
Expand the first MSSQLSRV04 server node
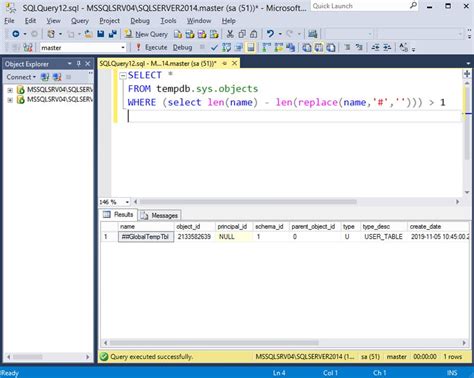pyautogui.click(x=10, y=90)
